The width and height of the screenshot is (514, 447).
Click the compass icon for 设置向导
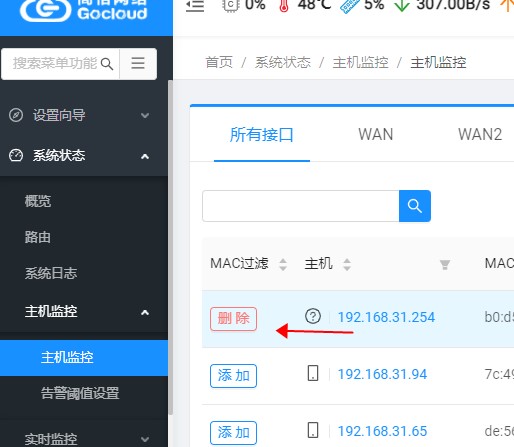click(16, 115)
